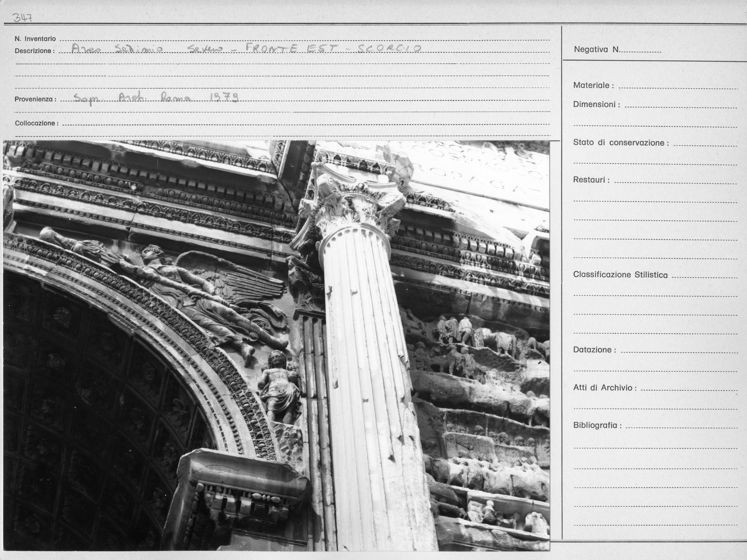Click the arch photograph of Settimio Severo
This screenshot has height=560, width=747.
click(276, 345)
